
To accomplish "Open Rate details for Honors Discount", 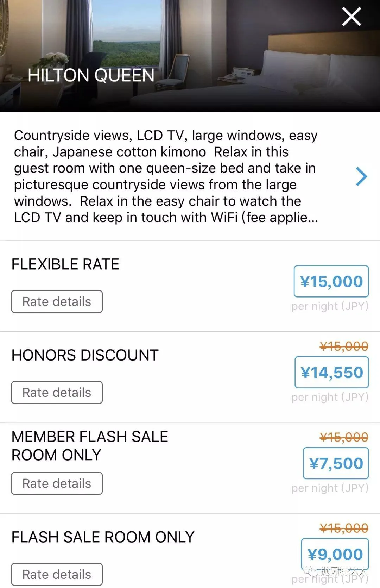I will pyautogui.click(x=57, y=393).
